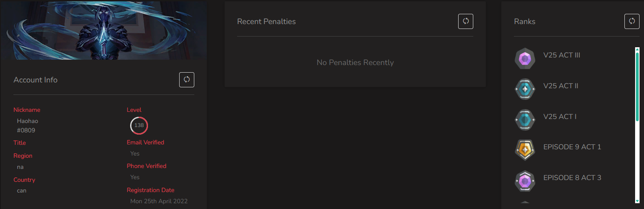Click the V25 ACT II rank badge
644x209 pixels.
(x=525, y=89)
